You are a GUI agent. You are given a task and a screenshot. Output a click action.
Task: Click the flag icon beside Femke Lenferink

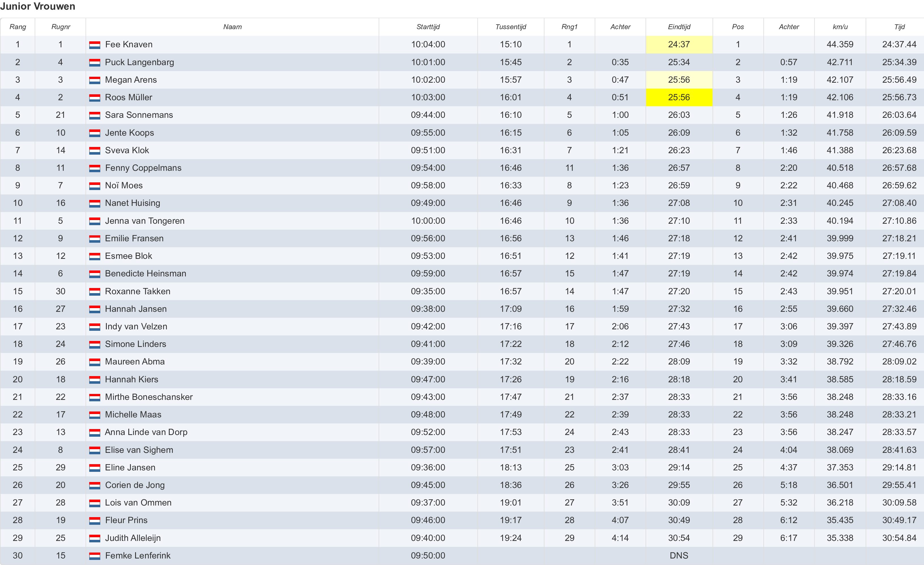95,556
